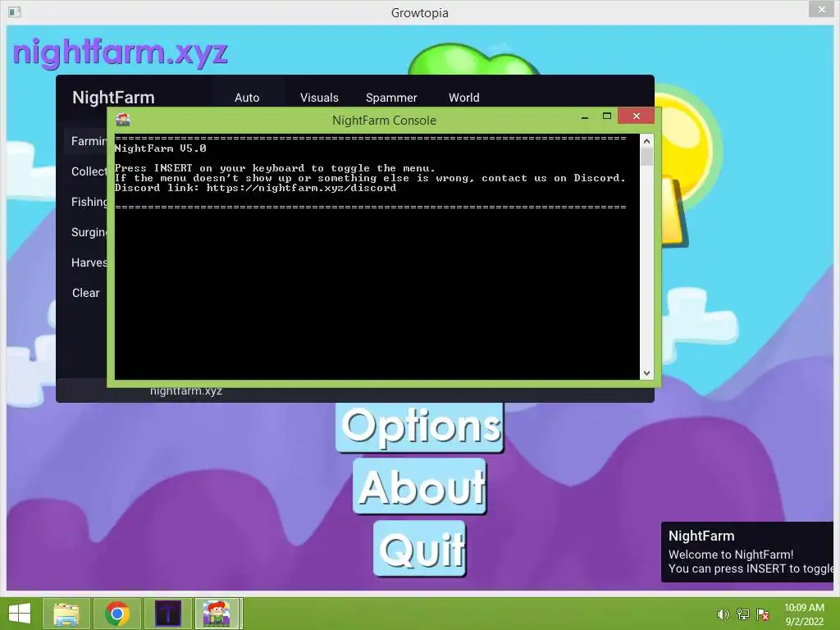840x630 pixels.
Task: Click the Quit button in Growtopia
Action: coord(419,549)
